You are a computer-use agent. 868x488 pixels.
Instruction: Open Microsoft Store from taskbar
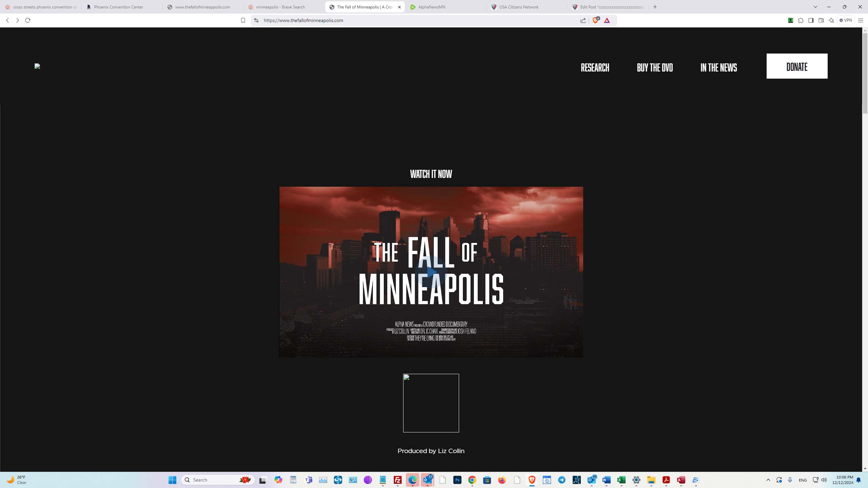click(487, 480)
